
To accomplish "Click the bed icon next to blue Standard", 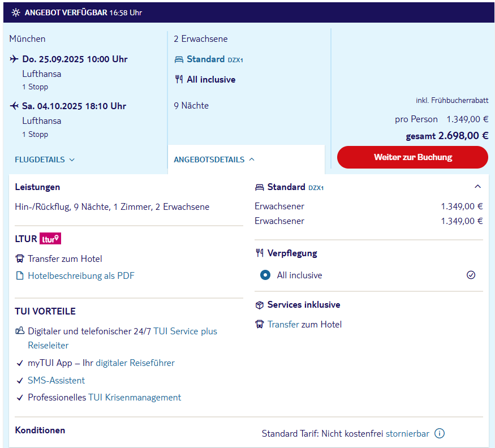I will click(x=179, y=59).
